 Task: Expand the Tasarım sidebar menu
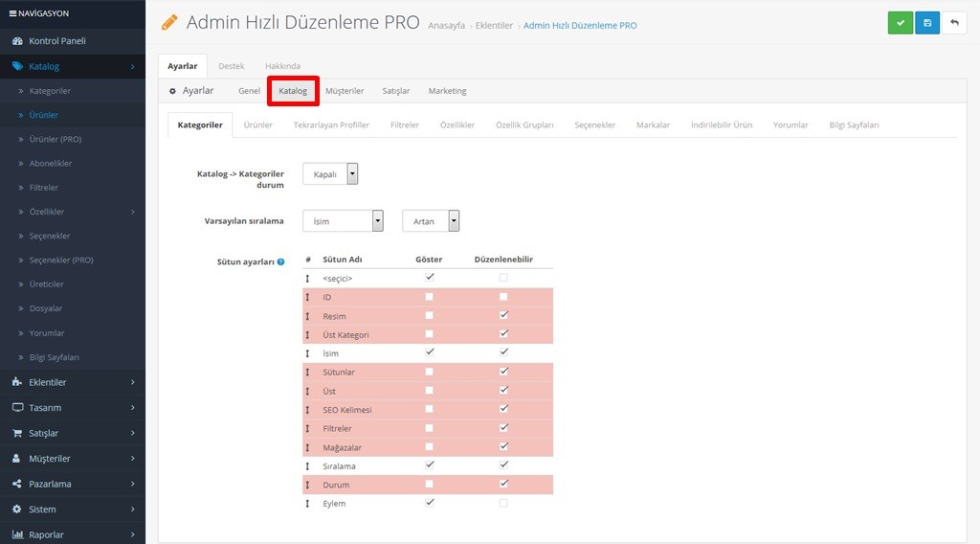tap(132, 408)
